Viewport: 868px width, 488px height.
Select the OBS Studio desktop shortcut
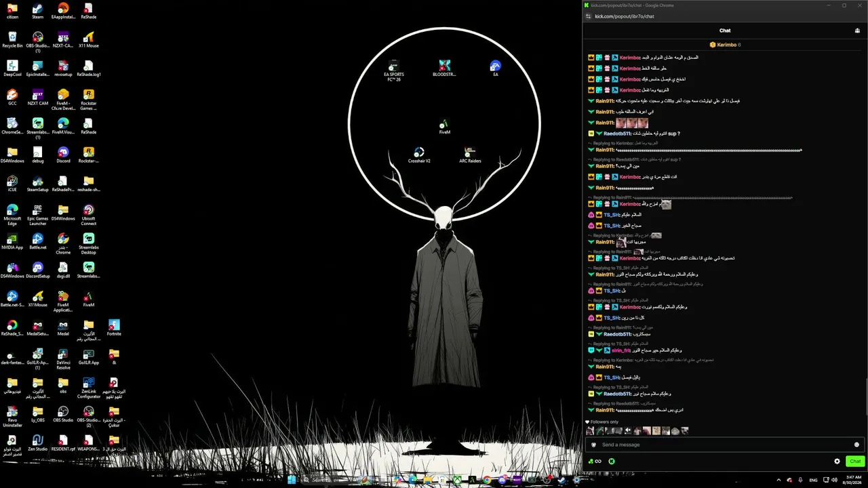pos(63,414)
